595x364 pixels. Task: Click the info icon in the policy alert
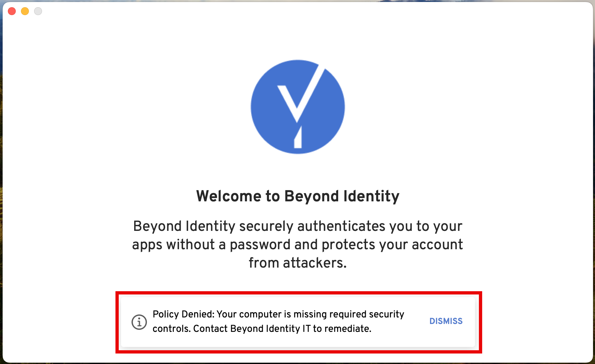click(139, 322)
